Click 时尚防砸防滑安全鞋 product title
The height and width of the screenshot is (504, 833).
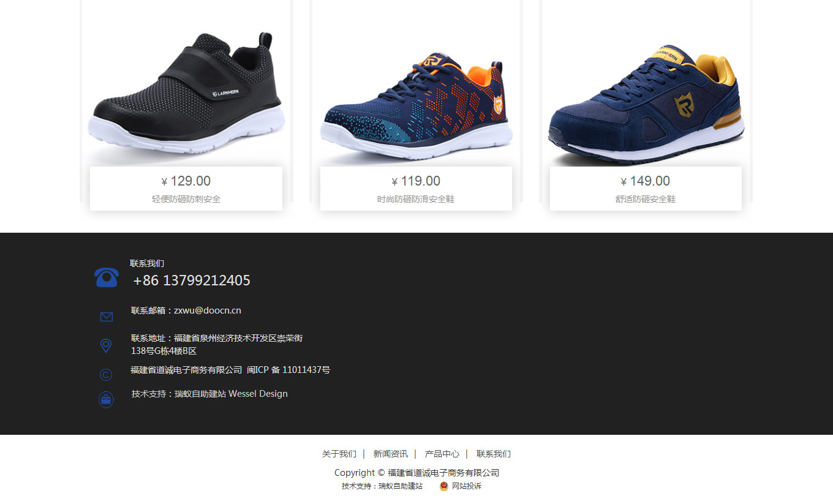point(416,199)
